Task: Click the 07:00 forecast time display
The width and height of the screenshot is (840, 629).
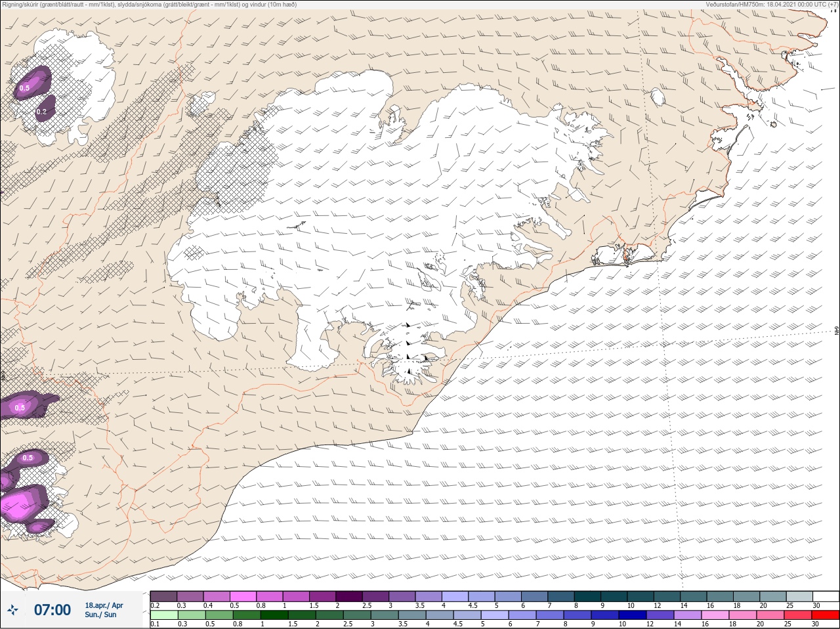Action: pyautogui.click(x=52, y=610)
